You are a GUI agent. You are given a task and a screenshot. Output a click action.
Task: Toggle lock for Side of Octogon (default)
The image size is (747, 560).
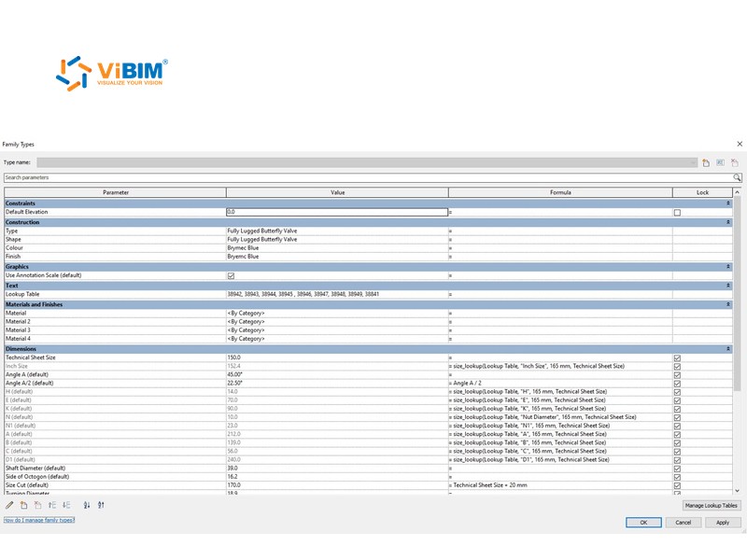click(678, 477)
